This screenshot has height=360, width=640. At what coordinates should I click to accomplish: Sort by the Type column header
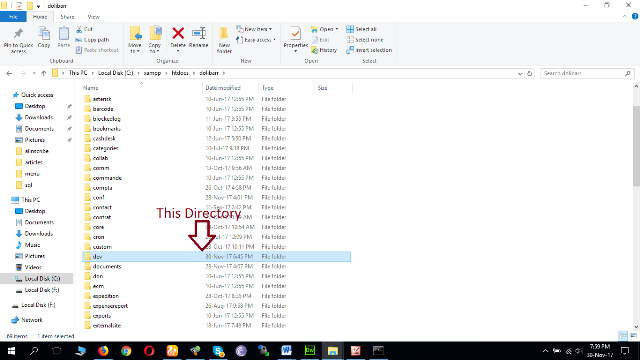pyautogui.click(x=267, y=88)
